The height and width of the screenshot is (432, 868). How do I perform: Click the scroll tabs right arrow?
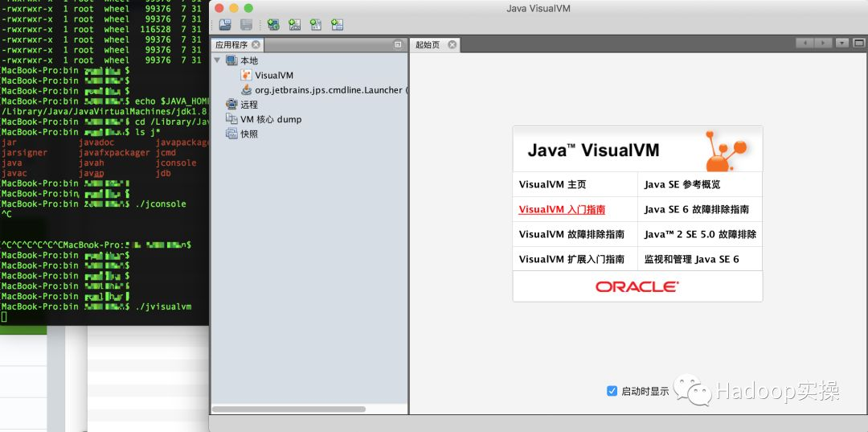(823, 43)
